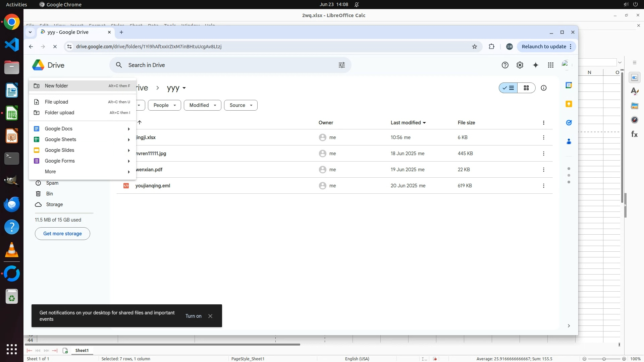This screenshot has width=644, height=362.
Task: Click the Gemini sparkle icon
Action: (x=535, y=65)
